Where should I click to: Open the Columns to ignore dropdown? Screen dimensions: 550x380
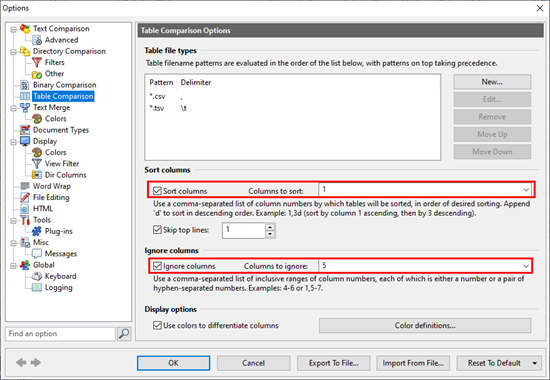pyautogui.click(x=526, y=266)
